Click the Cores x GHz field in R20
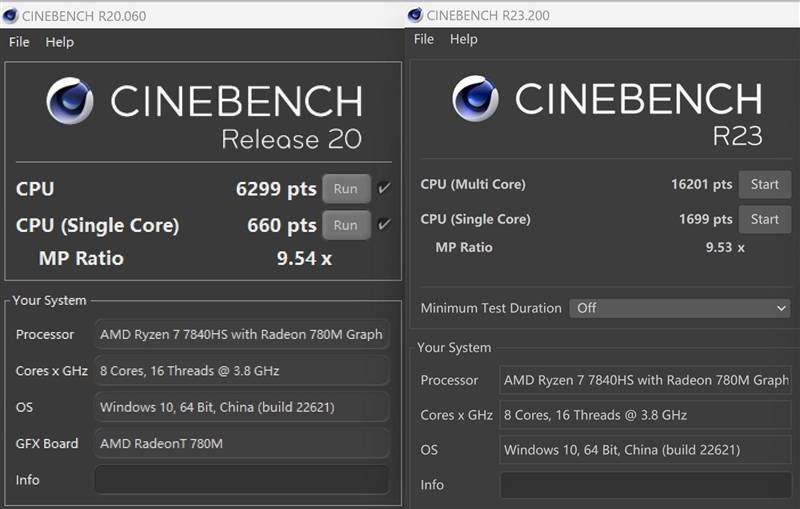 coord(241,371)
